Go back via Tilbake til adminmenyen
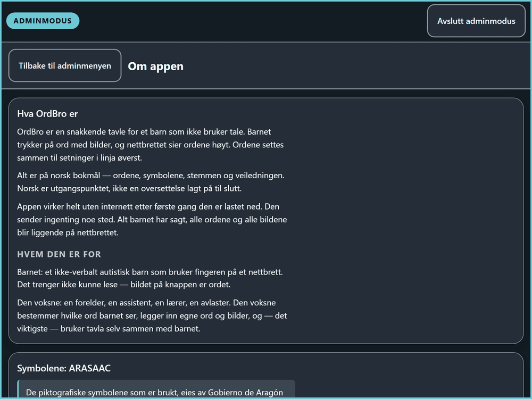The width and height of the screenshot is (532, 399). [65, 65]
